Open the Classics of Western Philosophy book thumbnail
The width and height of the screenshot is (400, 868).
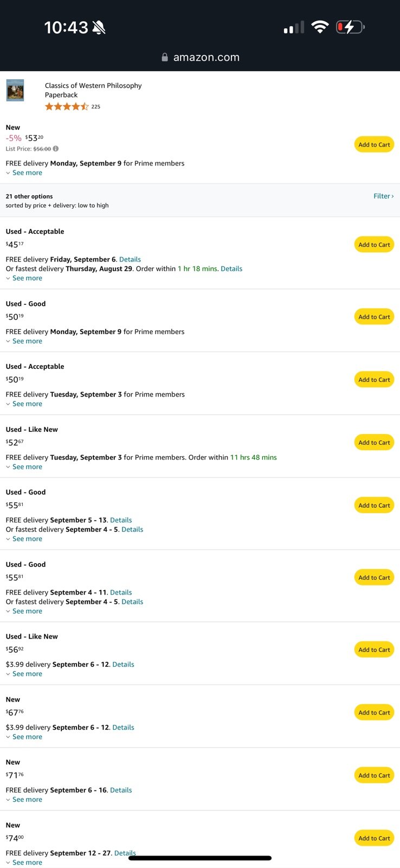pyautogui.click(x=15, y=90)
